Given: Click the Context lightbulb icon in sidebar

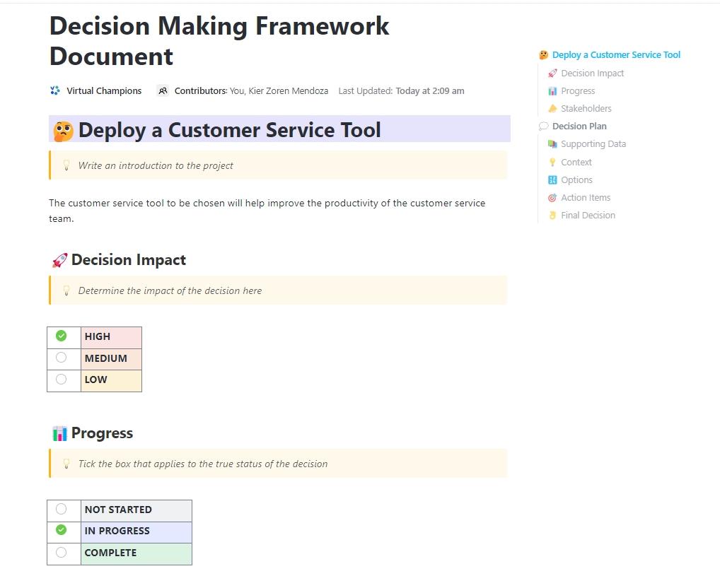Looking at the screenshot, I should pyautogui.click(x=552, y=162).
